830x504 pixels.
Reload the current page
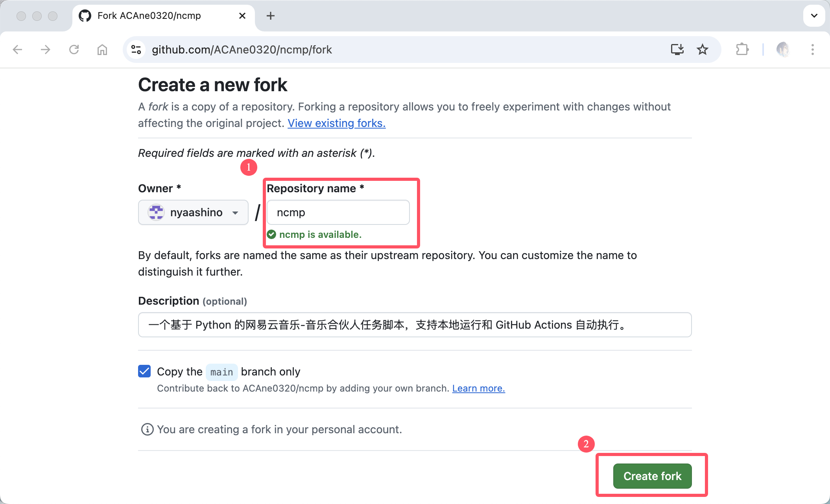coord(74,50)
